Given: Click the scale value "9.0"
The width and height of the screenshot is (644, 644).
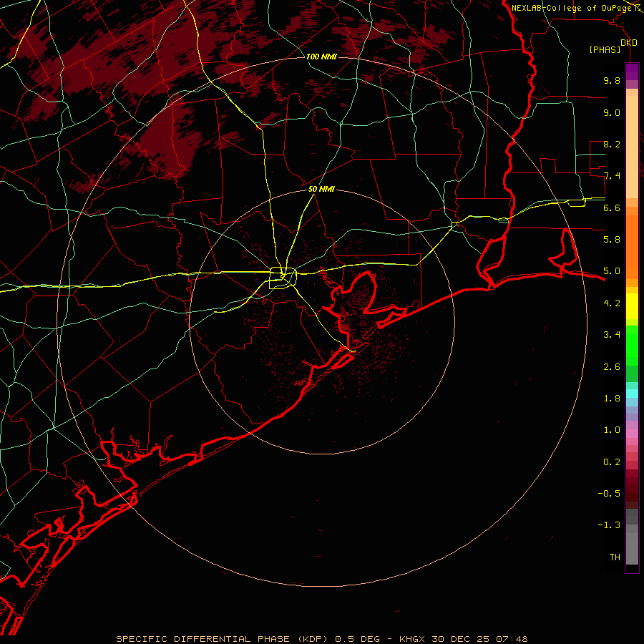Looking at the screenshot, I should (x=612, y=112).
